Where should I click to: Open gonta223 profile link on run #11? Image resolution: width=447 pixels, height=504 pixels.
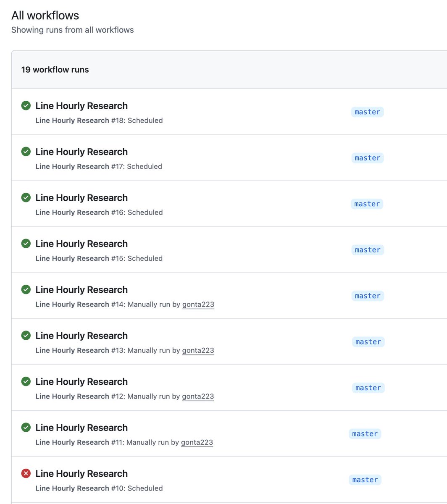click(197, 442)
